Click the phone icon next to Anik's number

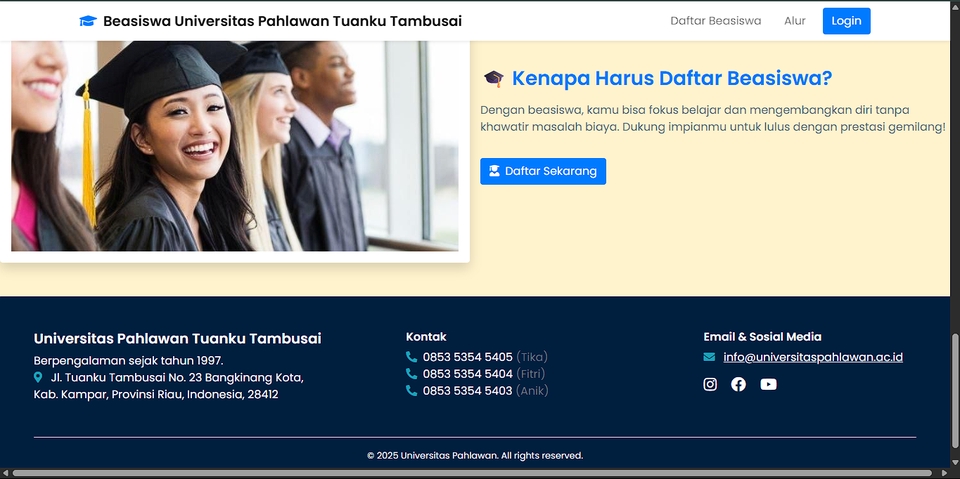tap(411, 391)
